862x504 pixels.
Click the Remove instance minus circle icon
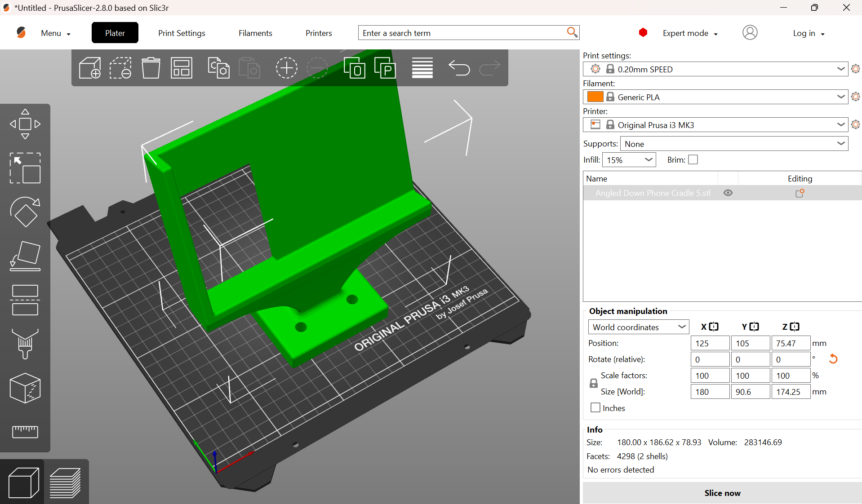coord(317,68)
